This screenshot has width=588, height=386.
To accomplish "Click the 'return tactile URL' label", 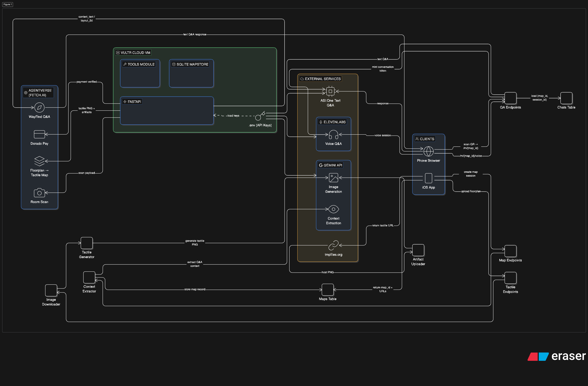I will (383, 225).
